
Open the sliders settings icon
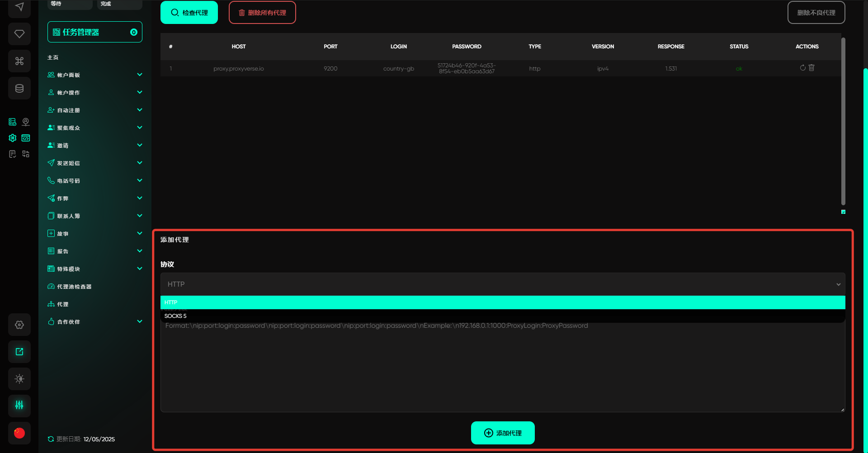[x=19, y=405]
